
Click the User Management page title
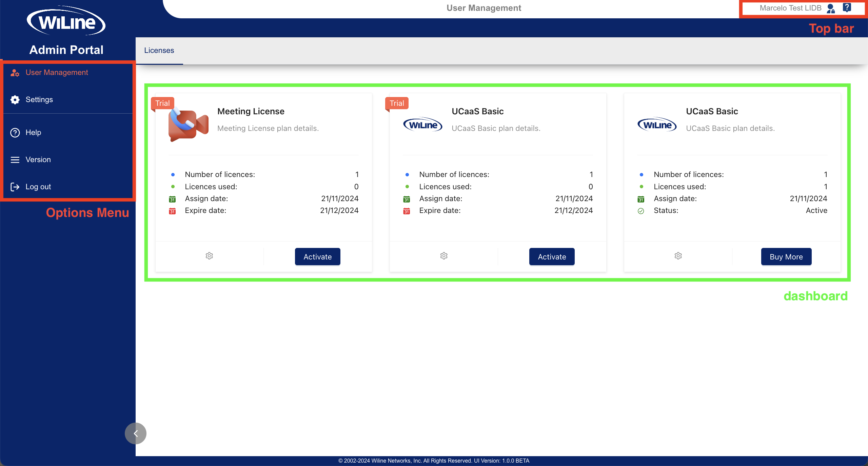484,8
